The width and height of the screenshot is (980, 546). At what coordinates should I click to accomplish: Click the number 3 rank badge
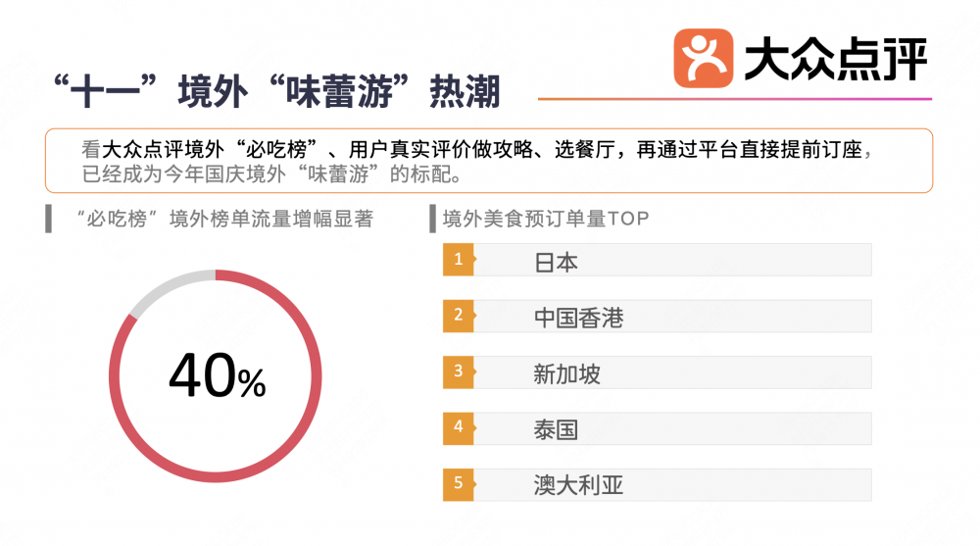coord(458,372)
